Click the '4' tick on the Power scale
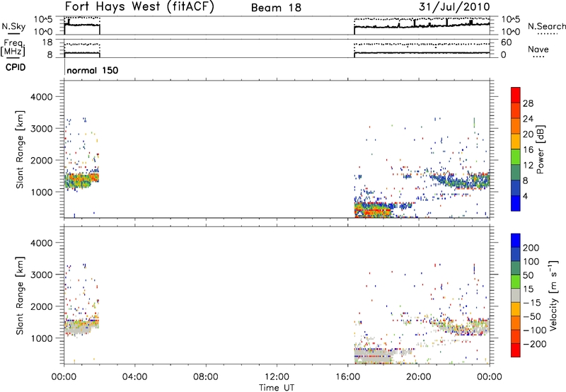This screenshot has width=566, height=392. 525,196
